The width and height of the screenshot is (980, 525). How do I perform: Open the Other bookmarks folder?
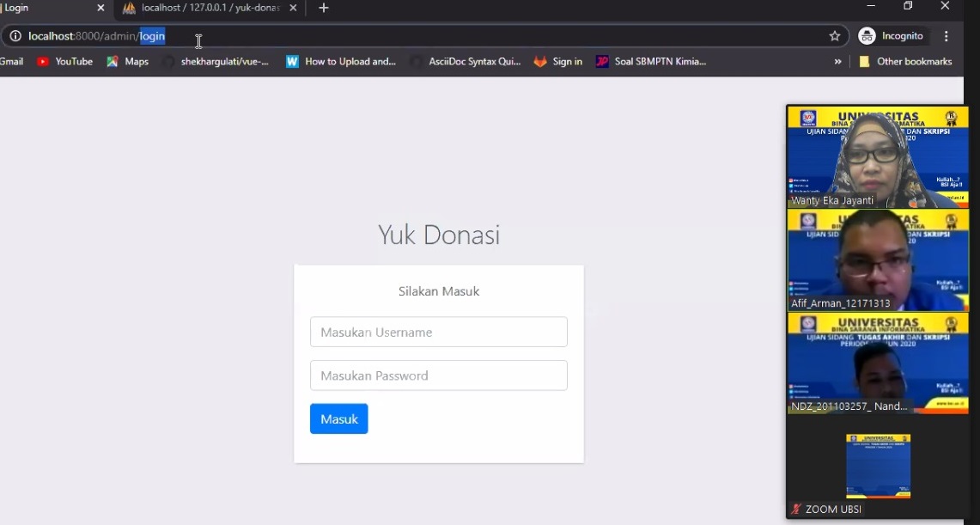pyautogui.click(x=905, y=61)
